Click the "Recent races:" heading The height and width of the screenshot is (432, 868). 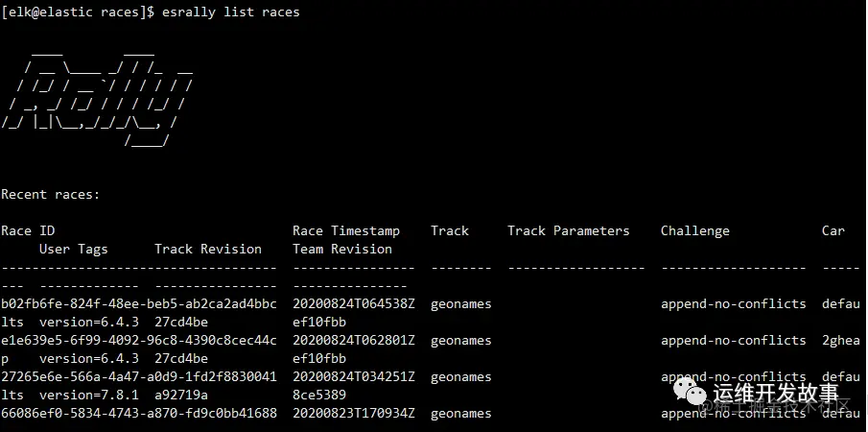(51, 194)
